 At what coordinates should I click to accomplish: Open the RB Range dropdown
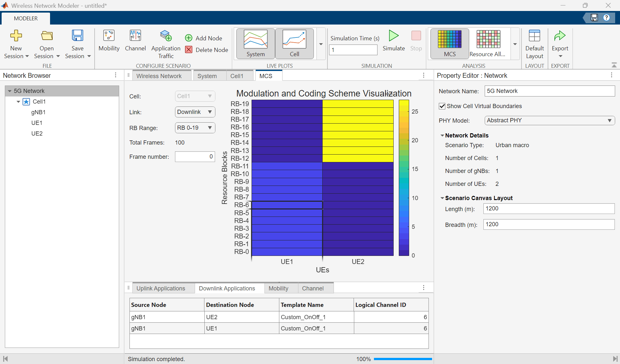(195, 128)
